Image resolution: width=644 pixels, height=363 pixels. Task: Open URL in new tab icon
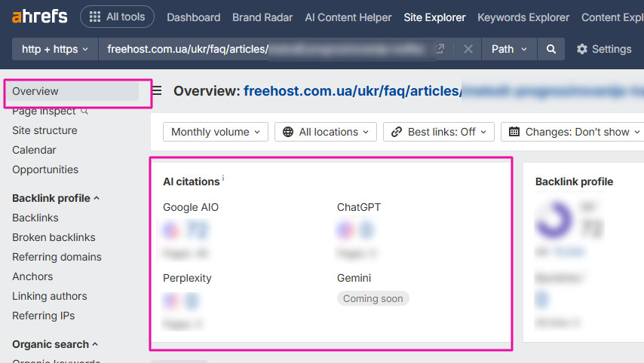[440, 49]
